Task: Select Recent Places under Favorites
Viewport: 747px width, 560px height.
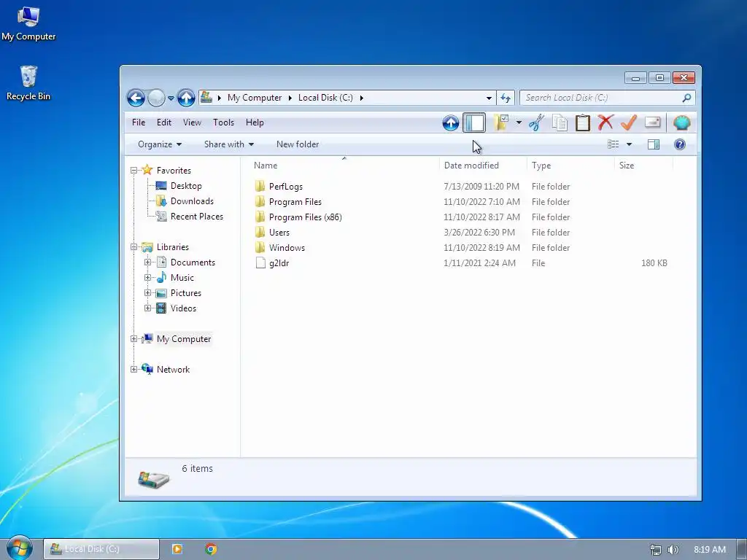Action: point(197,216)
